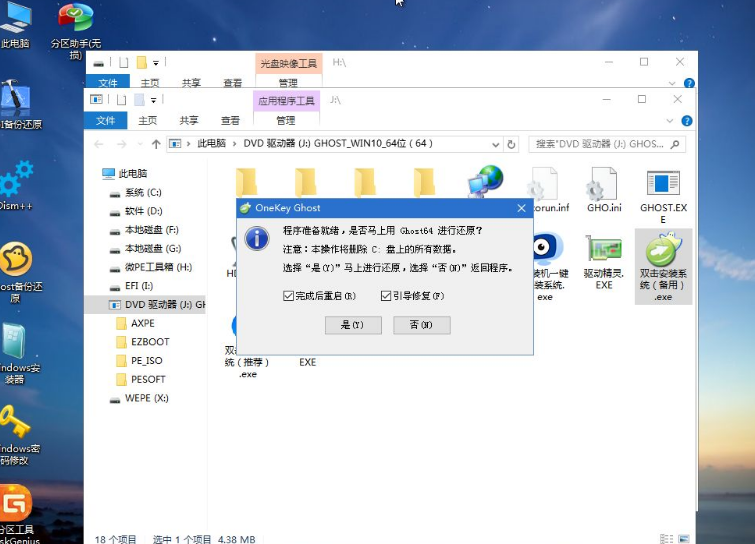Launch DiskGenius 分区工具 desktop icon
The width and height of the screenshot is (755, 544).
[x=17, y=514]
